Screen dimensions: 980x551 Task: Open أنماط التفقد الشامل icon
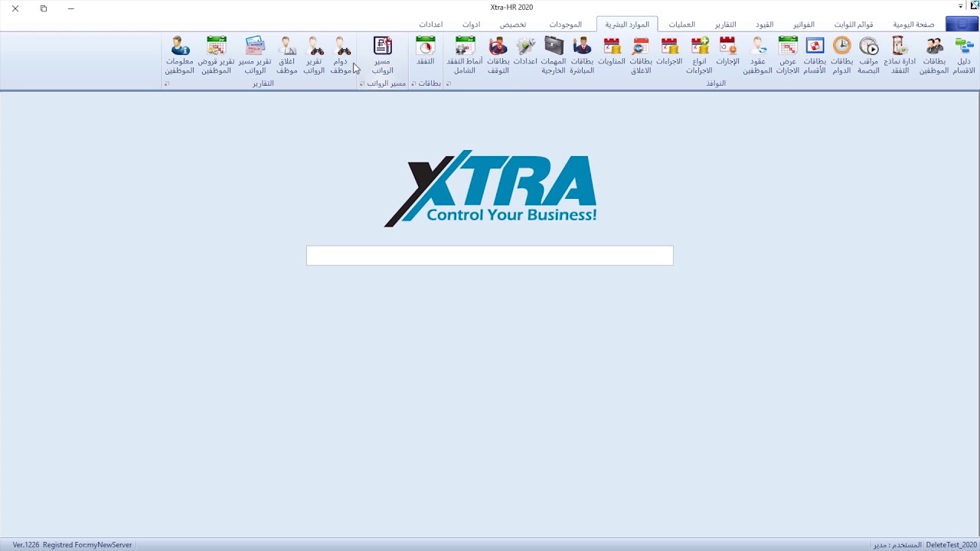(465, 55)
